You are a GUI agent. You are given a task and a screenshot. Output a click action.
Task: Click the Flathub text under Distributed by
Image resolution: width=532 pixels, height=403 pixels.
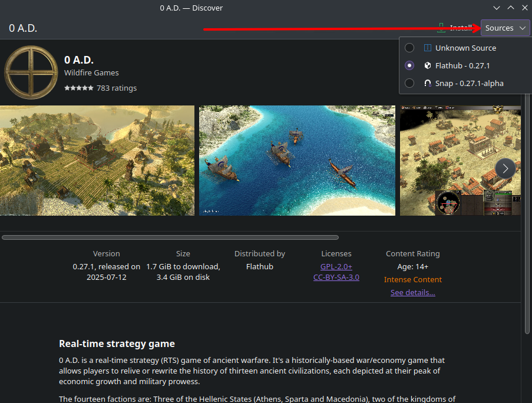260,267
